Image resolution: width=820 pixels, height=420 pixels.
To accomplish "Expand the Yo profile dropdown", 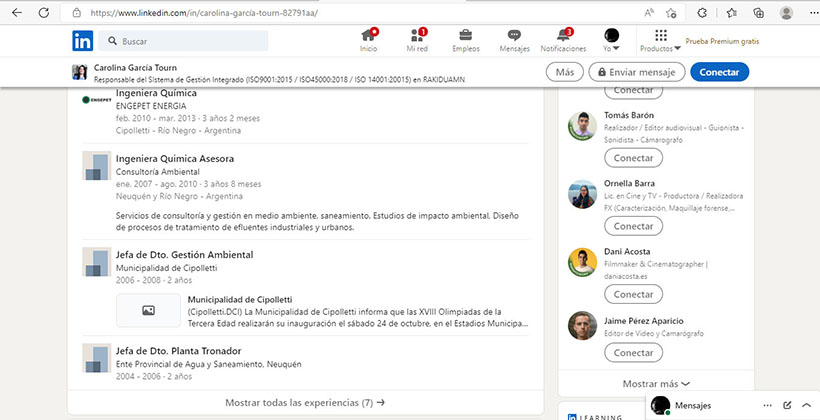I will (x=612, y=40).
